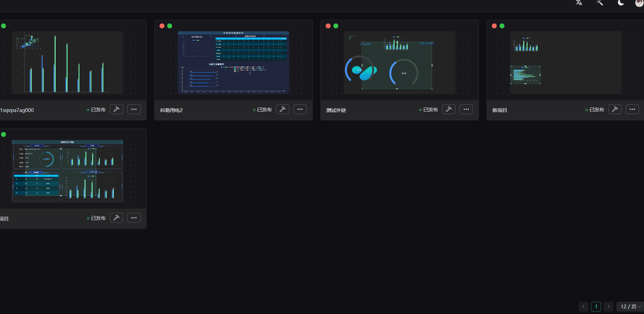The height and width of the screenshot is (314, 644).
Task: Click the project name 1sqvpa7ag000
Action: (x=17, y=110)
